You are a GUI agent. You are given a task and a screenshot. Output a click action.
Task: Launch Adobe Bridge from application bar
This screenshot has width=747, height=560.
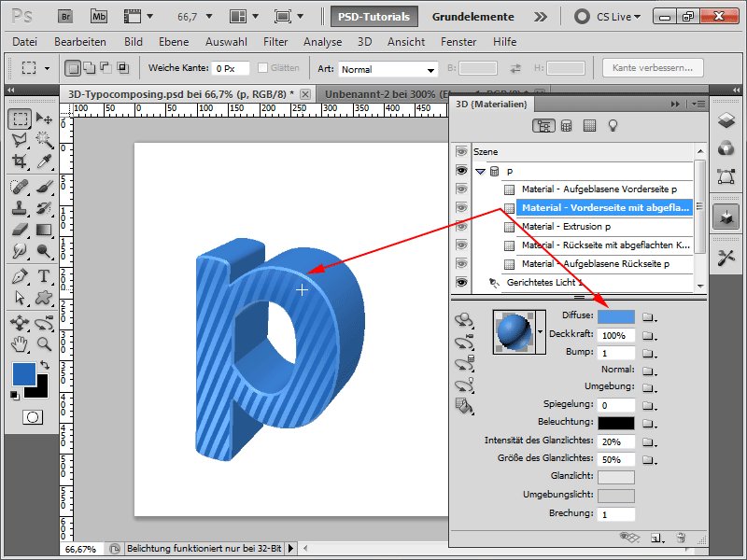[x=65, y=17]
